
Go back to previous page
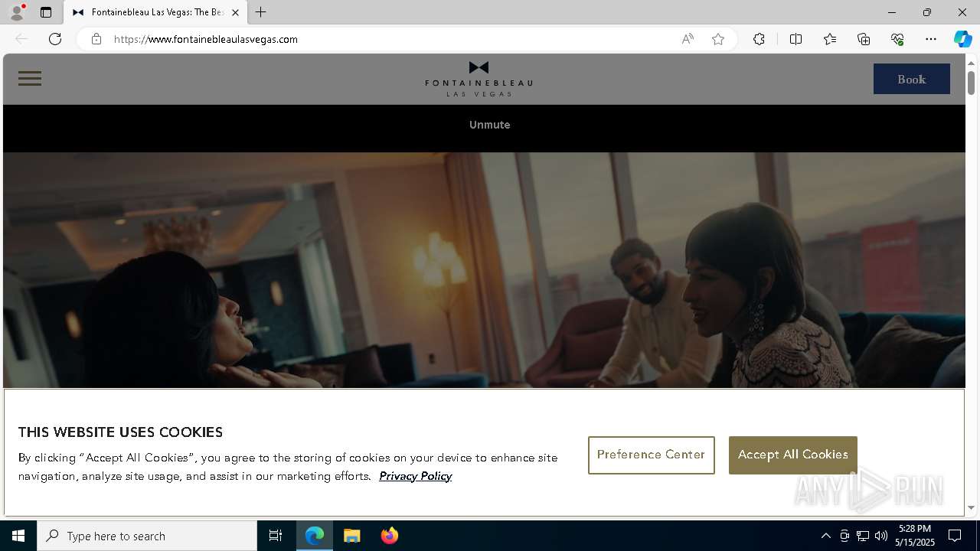click(x=21, y=39)
